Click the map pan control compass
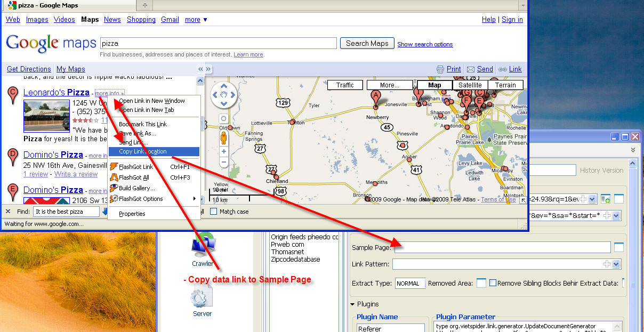 (224, 95)
